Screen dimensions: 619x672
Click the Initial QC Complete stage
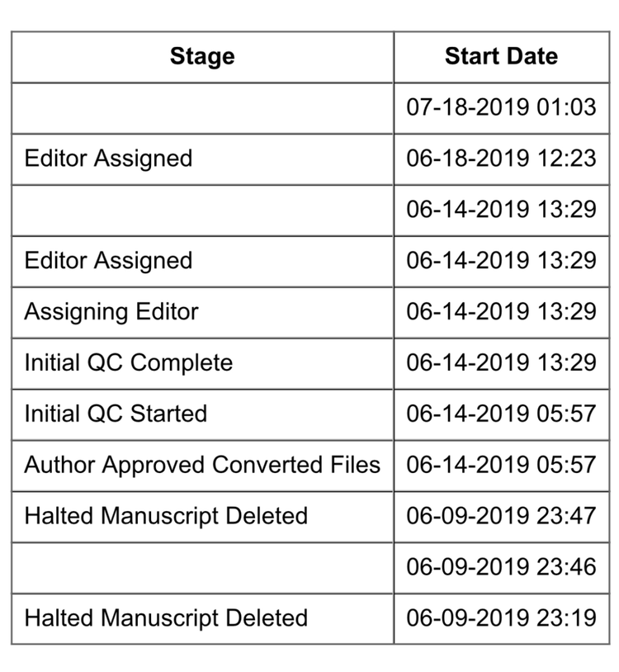tap(129, 363)
